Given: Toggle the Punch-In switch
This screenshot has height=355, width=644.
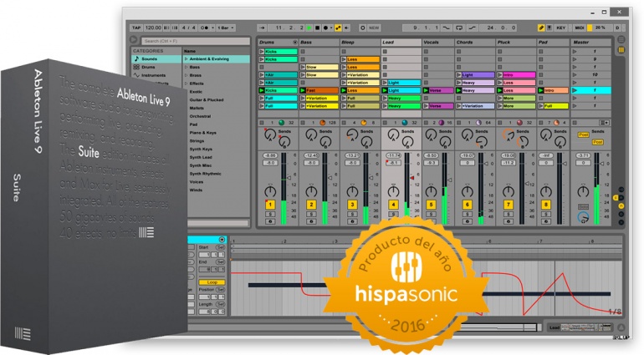Looking at the screenshot, I should tap(446, 28).
